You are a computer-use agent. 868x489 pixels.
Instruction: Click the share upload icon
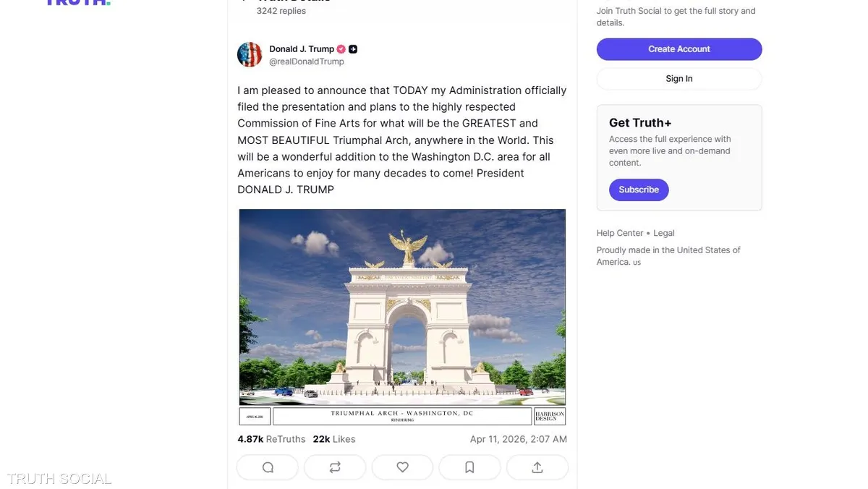point(537,467)
